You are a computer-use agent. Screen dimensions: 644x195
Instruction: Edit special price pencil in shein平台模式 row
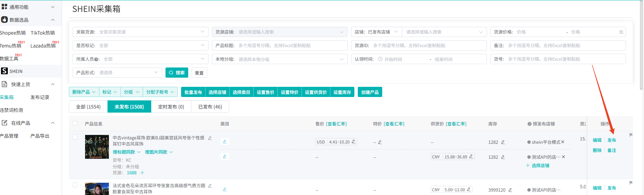pos(380,142)
